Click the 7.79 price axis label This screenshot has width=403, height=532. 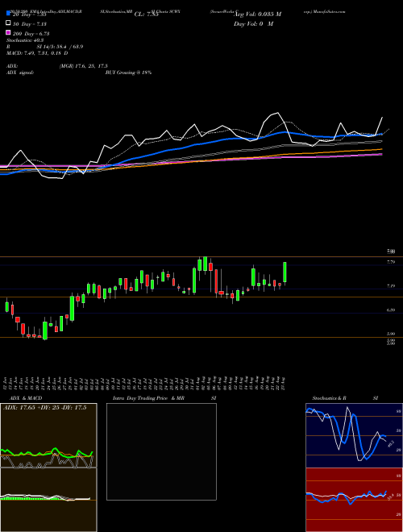(x=391, y=262)
